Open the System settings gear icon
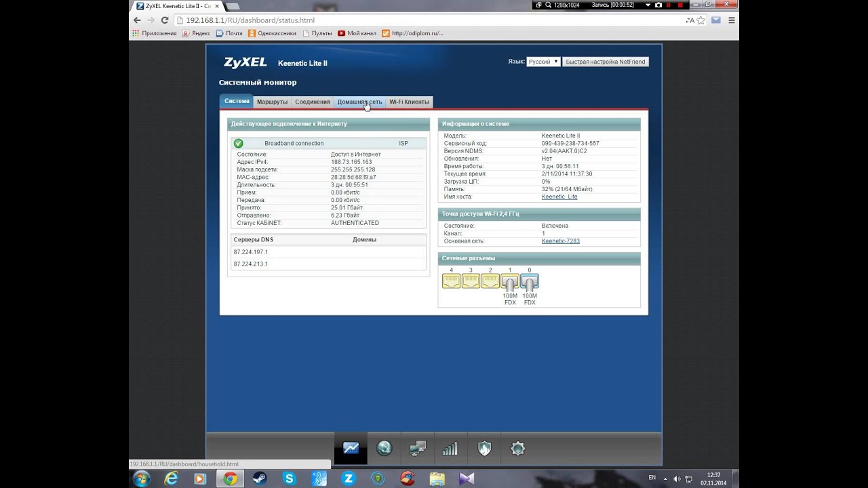 [517, 448]
